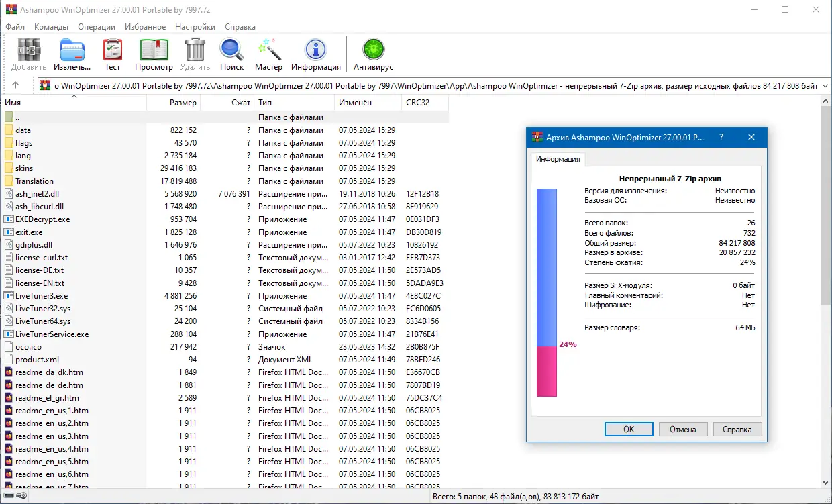Open the Настройки menu

point(195,27)
